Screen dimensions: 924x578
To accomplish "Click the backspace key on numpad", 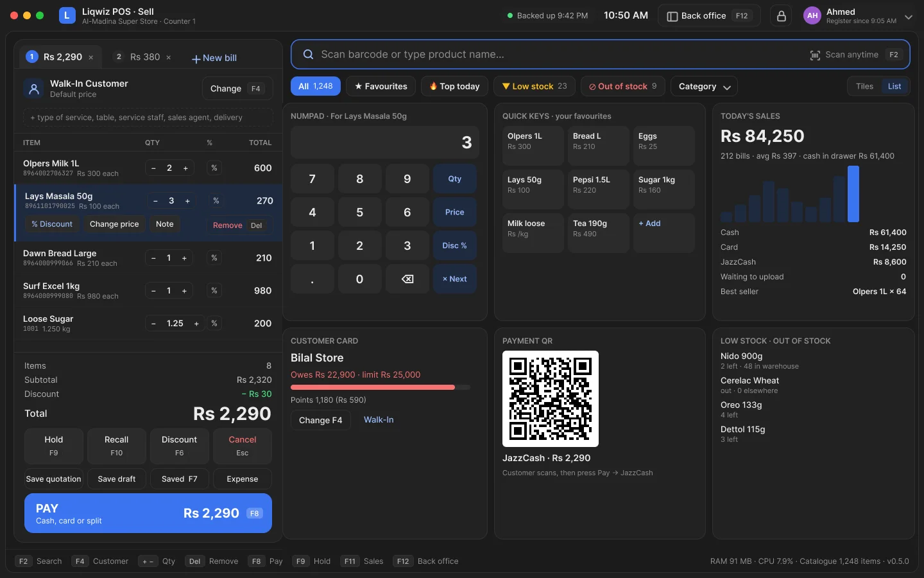I will [407, 279].
